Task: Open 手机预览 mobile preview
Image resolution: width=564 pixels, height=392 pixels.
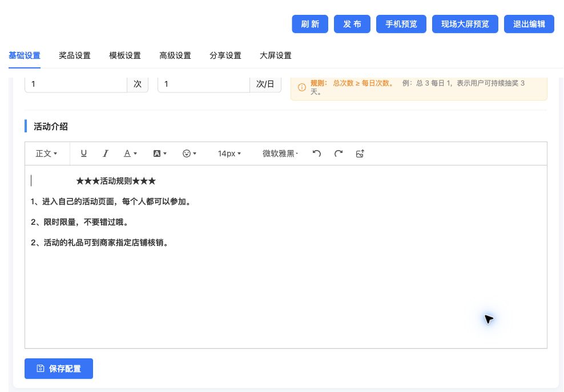Action: 401,24
